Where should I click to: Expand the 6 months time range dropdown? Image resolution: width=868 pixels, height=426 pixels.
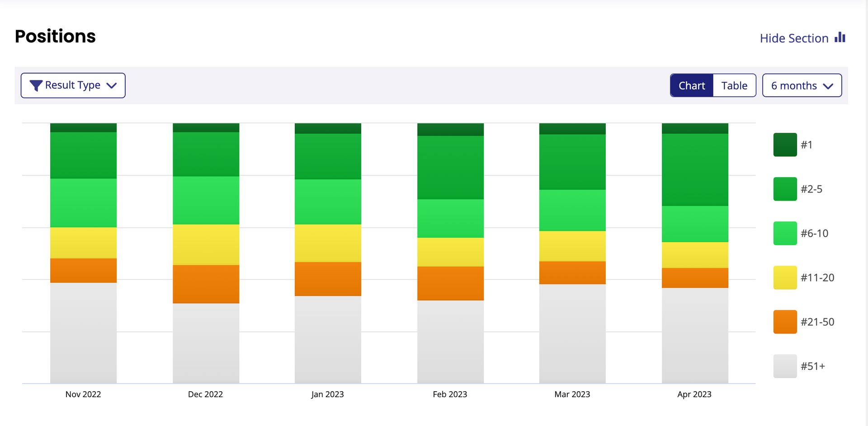point(802,85)
